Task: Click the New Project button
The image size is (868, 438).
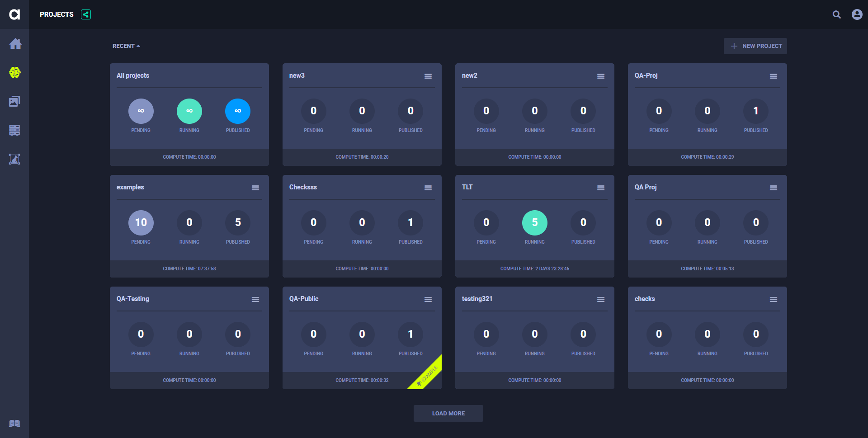Action: pos(755,46)
